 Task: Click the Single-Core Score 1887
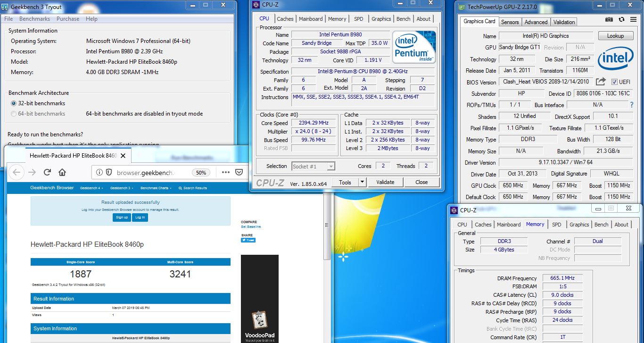click(81, 274)
